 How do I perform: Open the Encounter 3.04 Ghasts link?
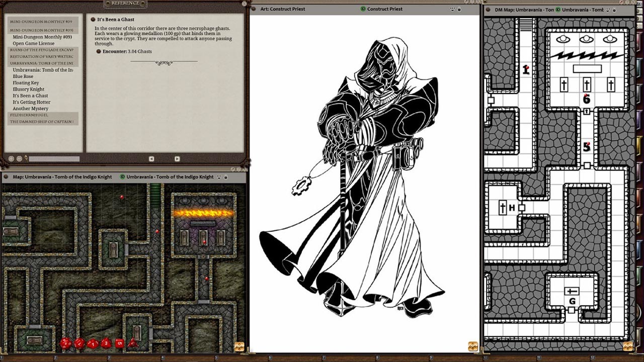(139, 52)
